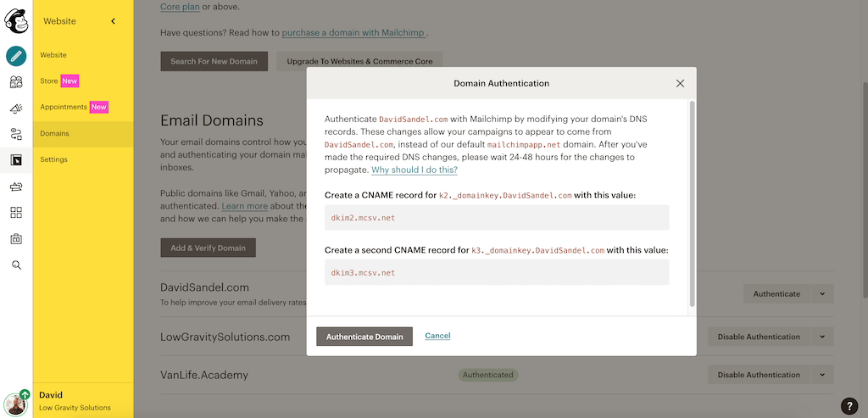Image resolution: width=868 pixels, height=418 pixels.
Task: Open Content studio icon in rail
Action: (16, 187)
